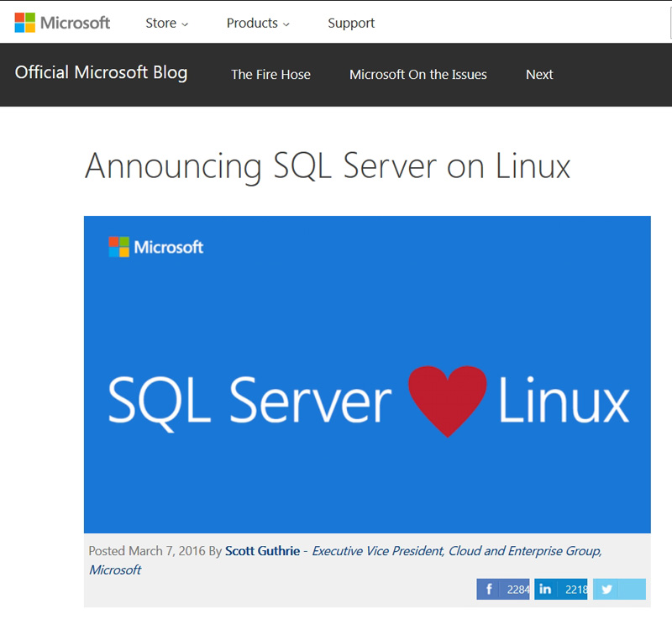Click the Announcing SQL Server on Linux headline
The height and width of the screenshot is (635, 672).
328,166
